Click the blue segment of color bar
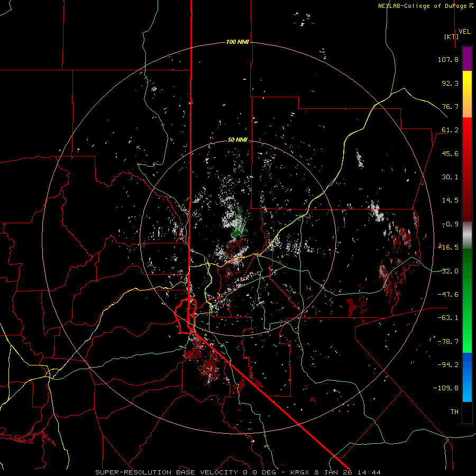The width and height of the screenshot is (476, 476). click(x=467, y=377)
